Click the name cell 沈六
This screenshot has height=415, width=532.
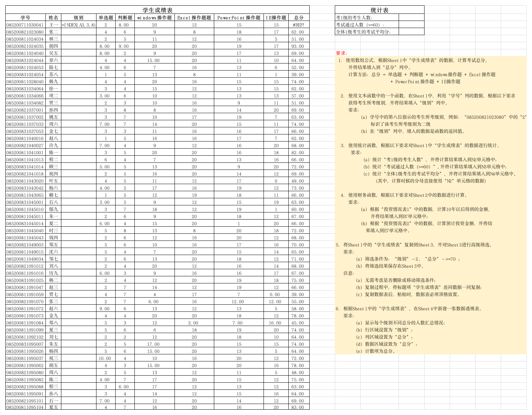click(53, 252)
